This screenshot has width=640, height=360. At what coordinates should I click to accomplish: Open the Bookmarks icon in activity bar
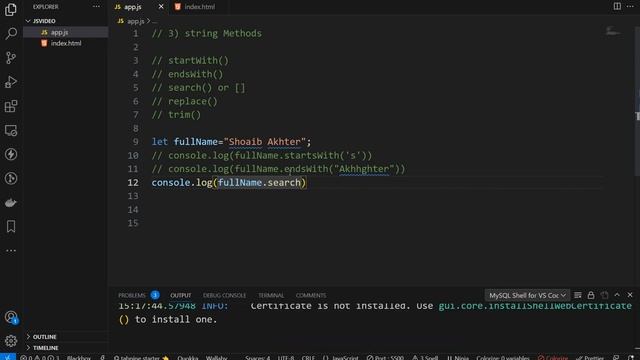(x=11, y=227)
